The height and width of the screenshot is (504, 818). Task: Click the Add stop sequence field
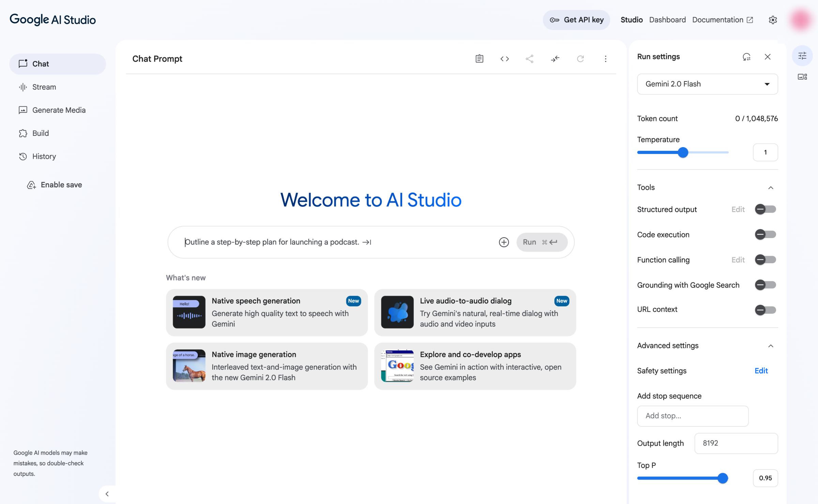693,416
